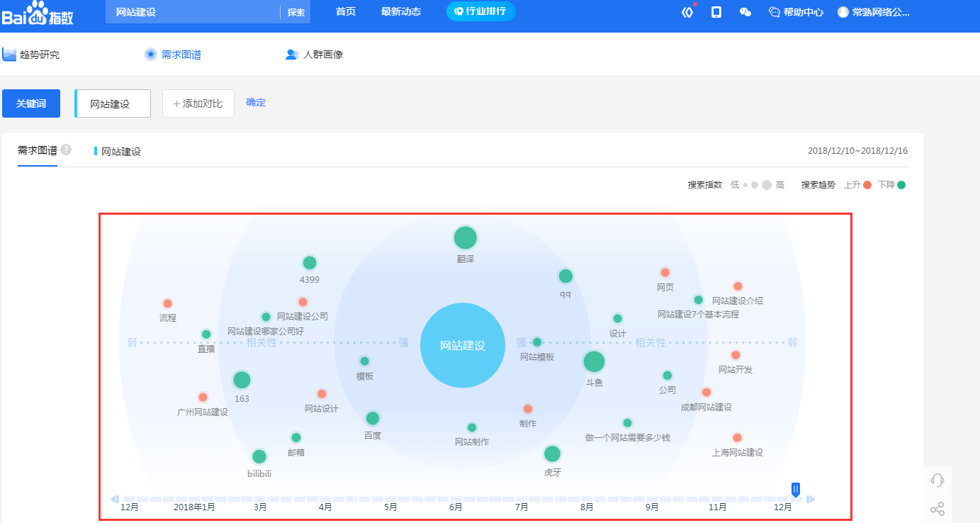
Task: Click the code icon with red dot
Action: [687, 12]
